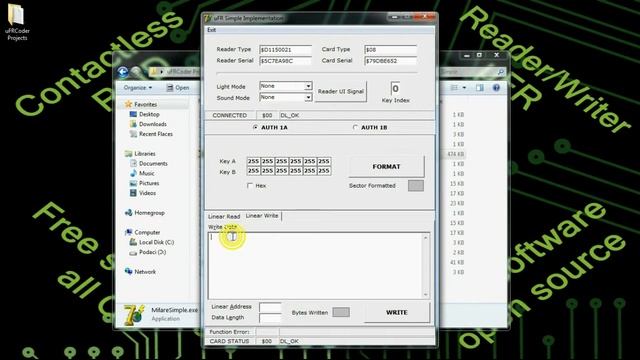This screenshot has height=360, width=640.
Task: Select the AUTH 1A radio button
Action: click(x=256, y=127)
